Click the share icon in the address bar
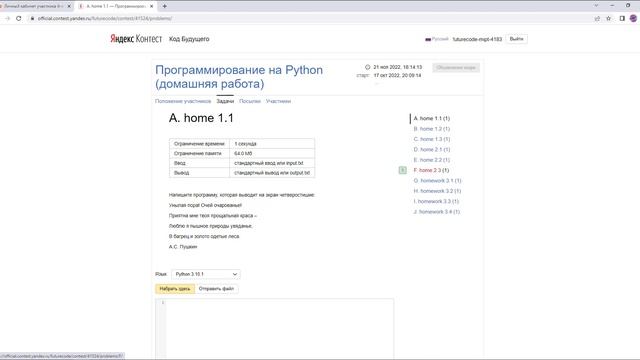 point(597,18)
